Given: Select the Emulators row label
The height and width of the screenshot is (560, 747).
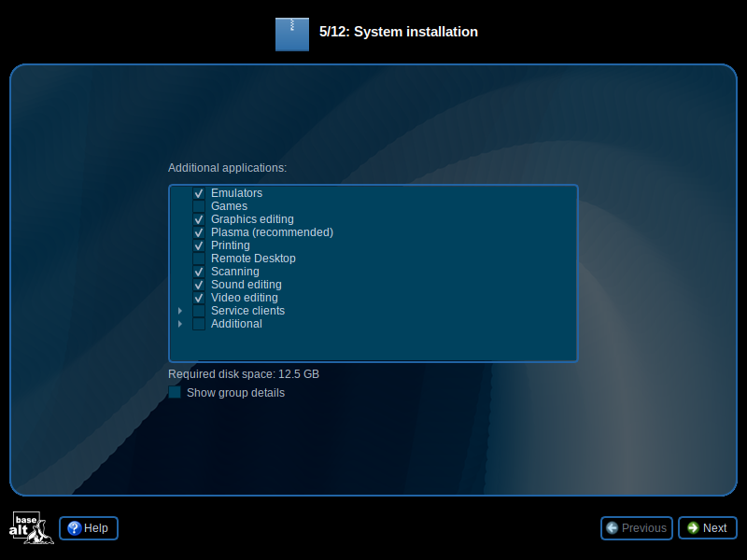Looking at the screenshot, I should [x=237, y=193].
